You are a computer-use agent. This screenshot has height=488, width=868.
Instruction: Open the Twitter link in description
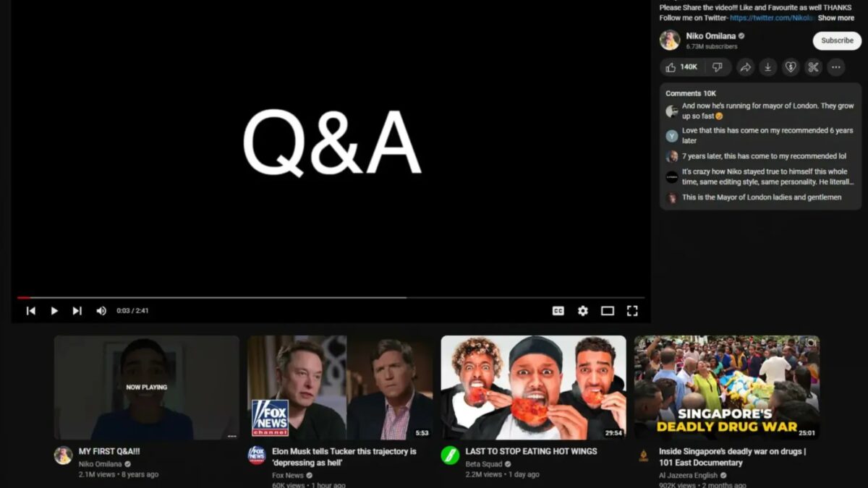pos(772,18)
